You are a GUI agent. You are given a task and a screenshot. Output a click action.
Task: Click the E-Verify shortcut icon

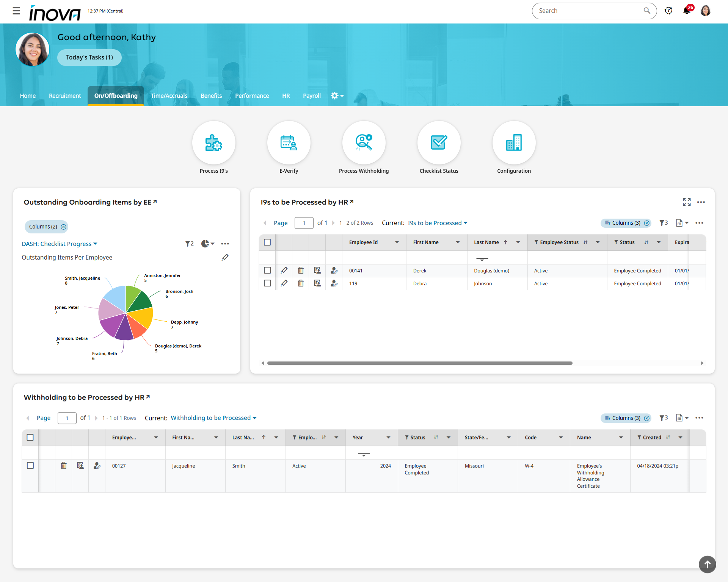289,143
